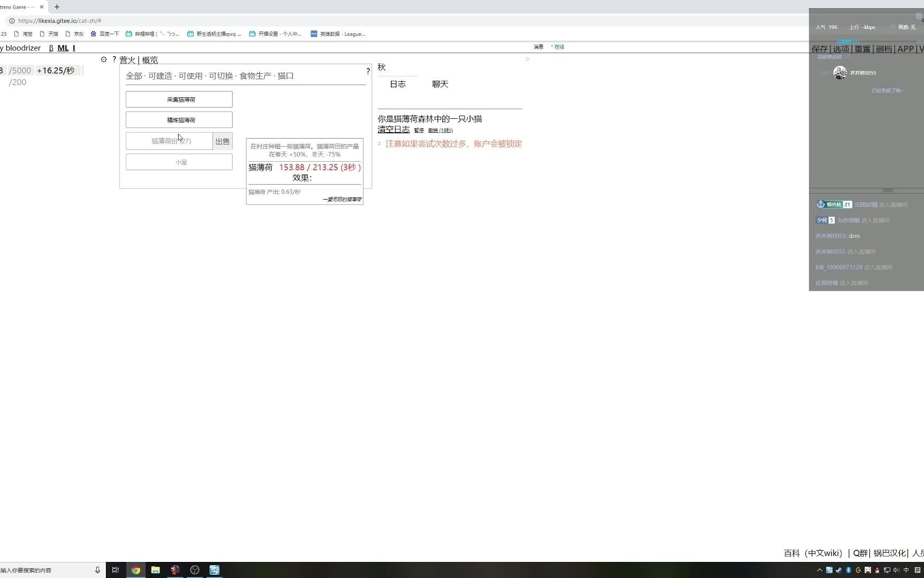The width and height of the screenshot is (924, 578).
Task: Open the 天猫 bookmark
Action: [x=49, y=34]
